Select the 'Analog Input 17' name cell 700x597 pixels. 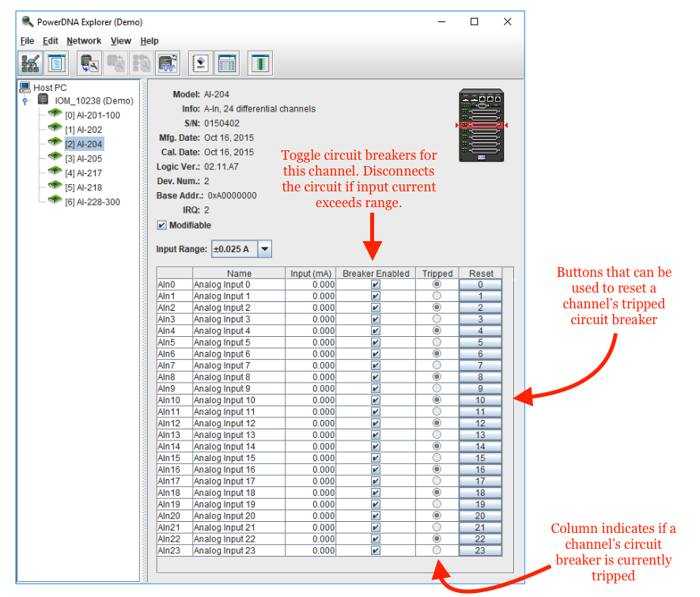tap(239, 481)
